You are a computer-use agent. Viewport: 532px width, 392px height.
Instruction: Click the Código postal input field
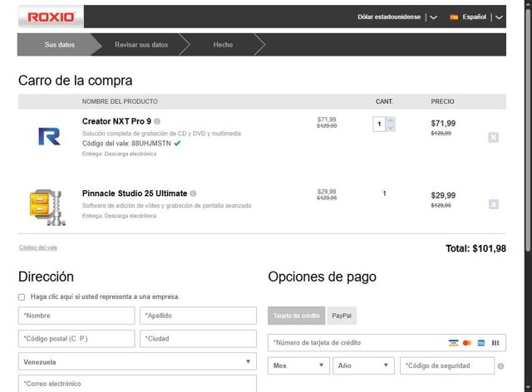(x=76, y=338)
